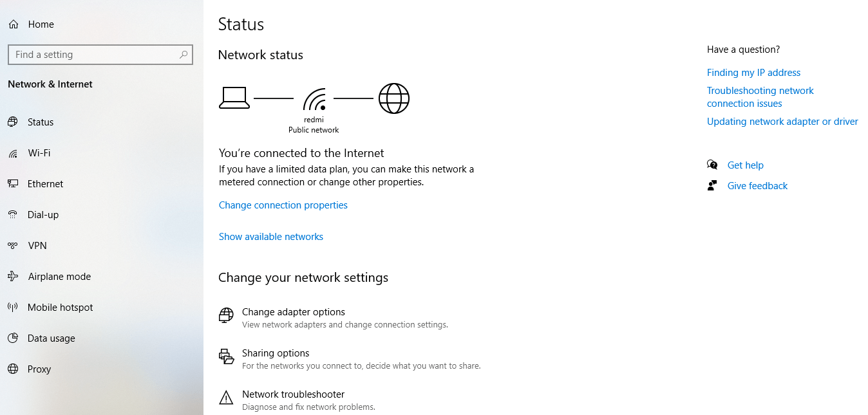
Task: Click the Proxy globe icon in sidebar
Action: [13, 369]
